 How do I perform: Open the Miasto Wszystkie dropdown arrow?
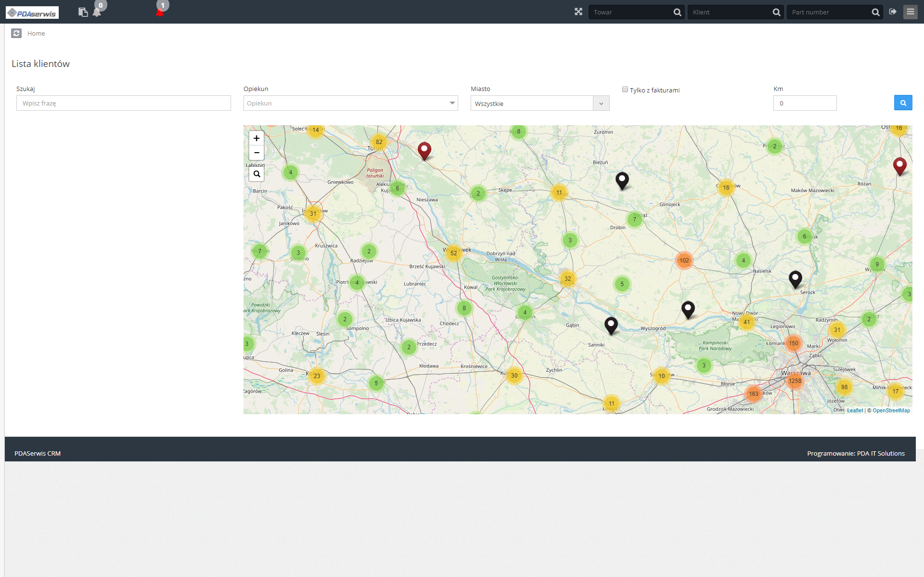[x=601, y=103]
